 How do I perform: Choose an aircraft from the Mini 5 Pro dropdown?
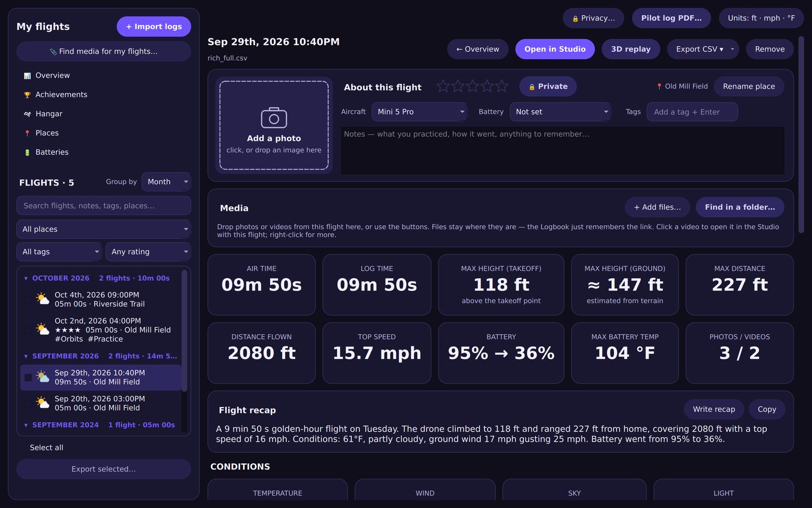[x=419, y=112]
